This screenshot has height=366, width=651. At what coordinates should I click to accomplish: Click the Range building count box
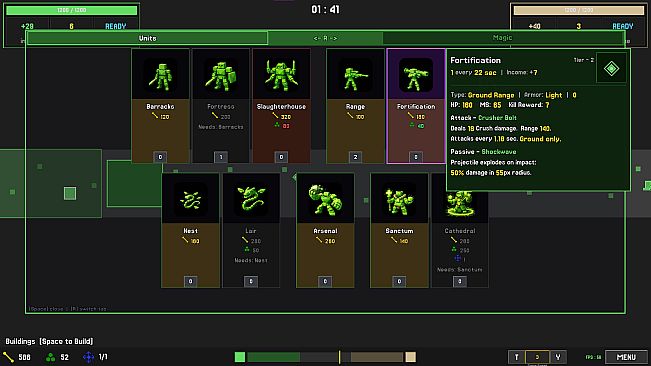(355, 157)
